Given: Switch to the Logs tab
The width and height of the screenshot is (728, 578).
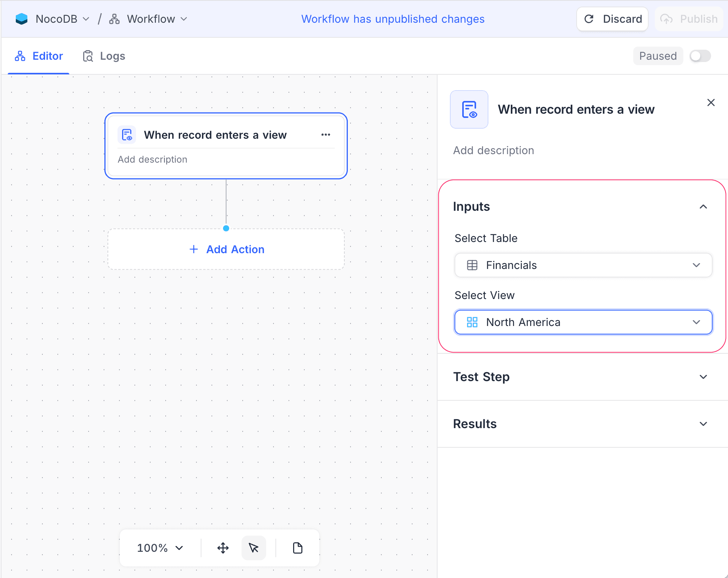Looking at the screenshot, I should tap(103, 56).
